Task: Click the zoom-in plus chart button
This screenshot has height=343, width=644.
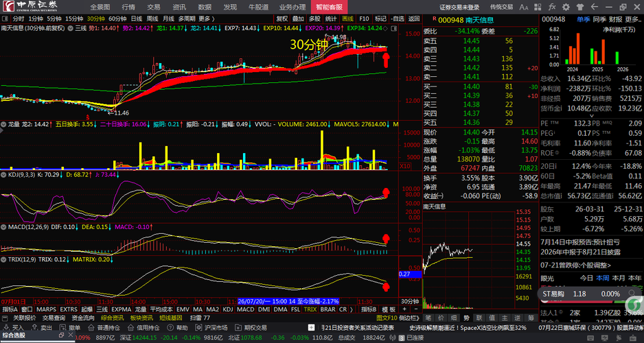Action: click(x=404, y=309)
